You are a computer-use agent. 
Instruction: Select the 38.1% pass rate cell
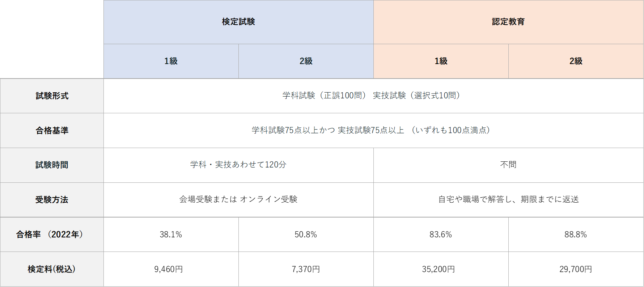[171, 235]
